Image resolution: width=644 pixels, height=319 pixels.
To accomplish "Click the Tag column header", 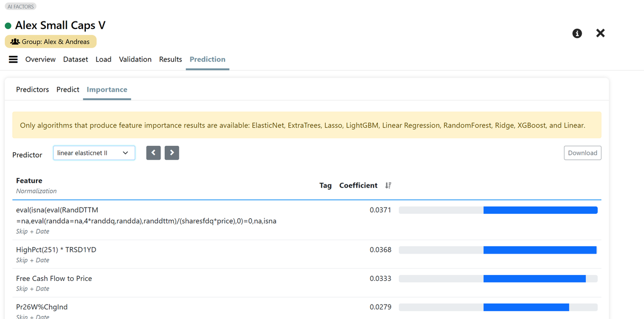I will coord(326,186).
